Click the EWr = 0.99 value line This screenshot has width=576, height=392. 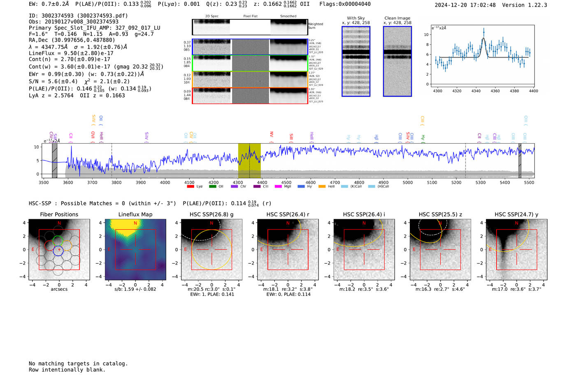[x=86, y=74]
